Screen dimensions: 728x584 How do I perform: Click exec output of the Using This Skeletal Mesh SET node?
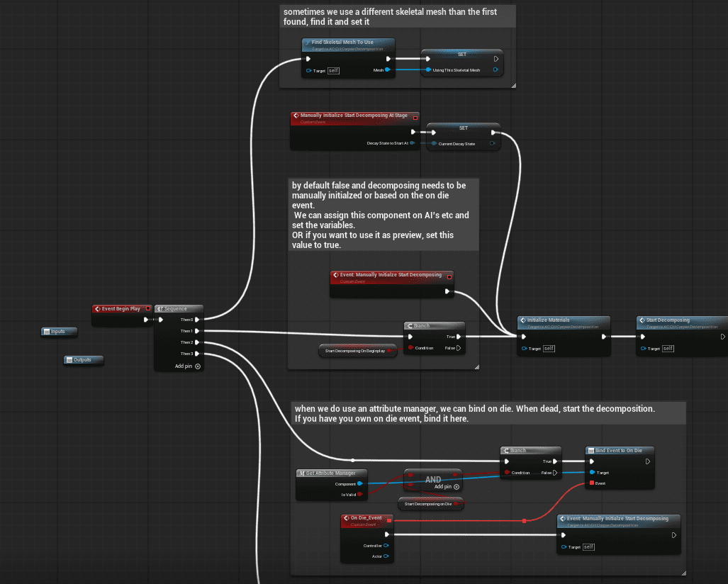point(496,59)
